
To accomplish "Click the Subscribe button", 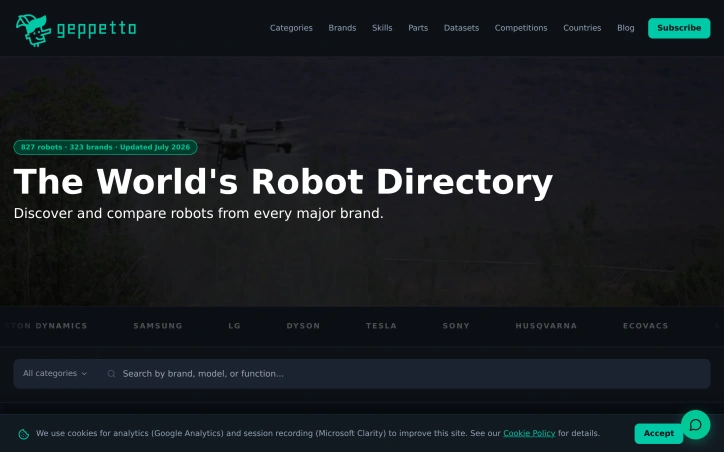I will click(679, 28).
